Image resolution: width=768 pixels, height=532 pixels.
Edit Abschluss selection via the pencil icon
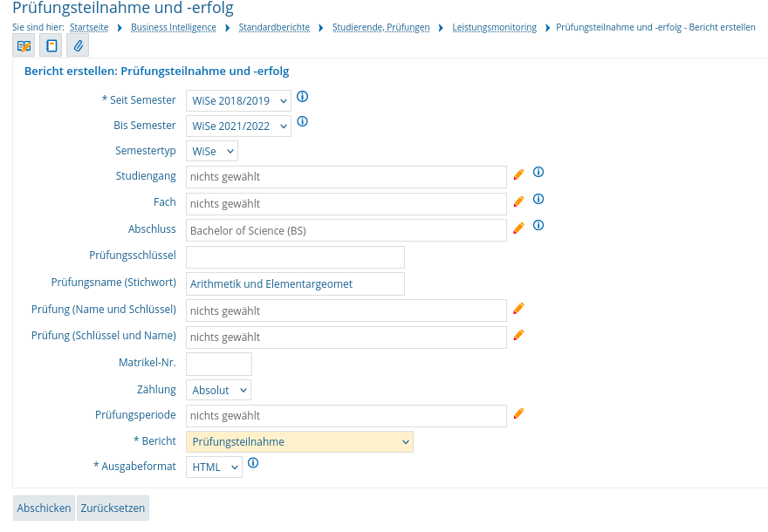pyautogui.click(x=518, y=228)
